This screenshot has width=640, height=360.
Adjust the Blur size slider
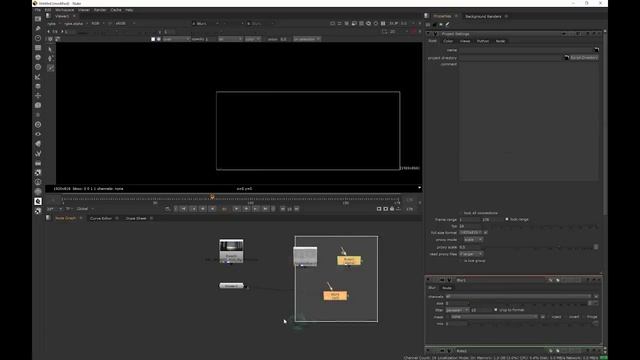coord(528,303)
